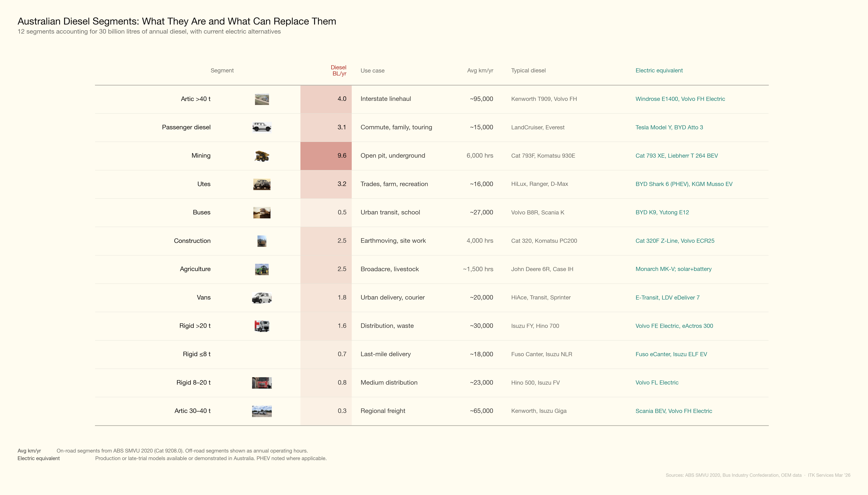
Task: Click the Construction row image
Action: [x=262, y=241]
